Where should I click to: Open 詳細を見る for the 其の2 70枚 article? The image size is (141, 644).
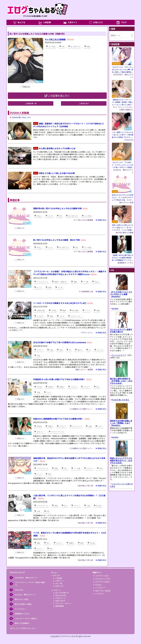[x=101, y=252]
